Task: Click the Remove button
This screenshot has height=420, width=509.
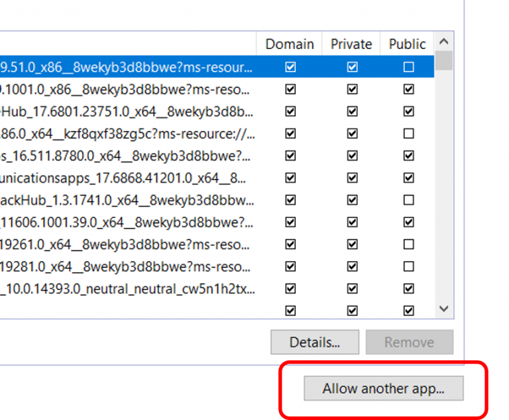Action: pyautogui.click(x=409, y=342)
